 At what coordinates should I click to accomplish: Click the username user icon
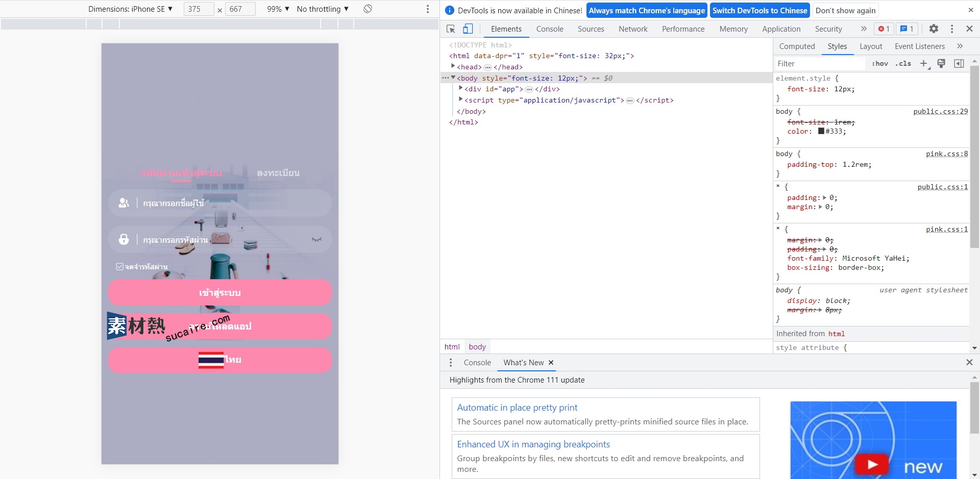point(124,203)
